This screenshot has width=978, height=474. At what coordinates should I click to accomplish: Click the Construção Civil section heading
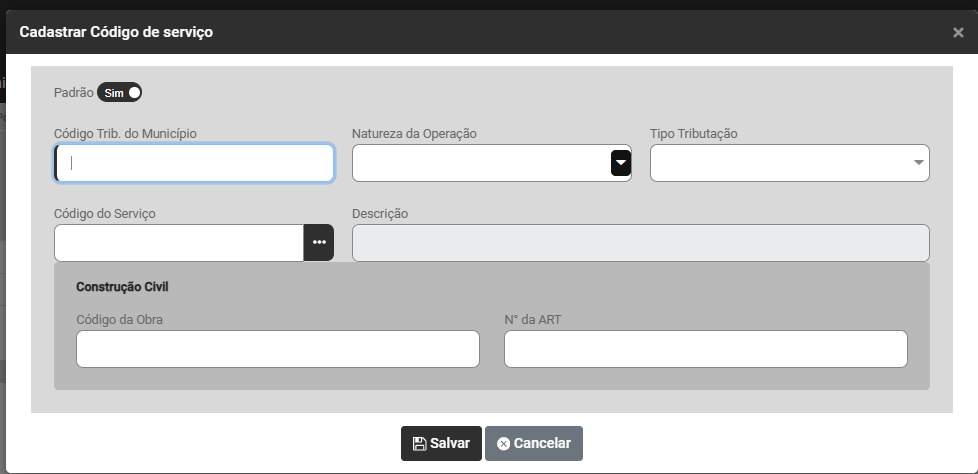pos(122,287)
